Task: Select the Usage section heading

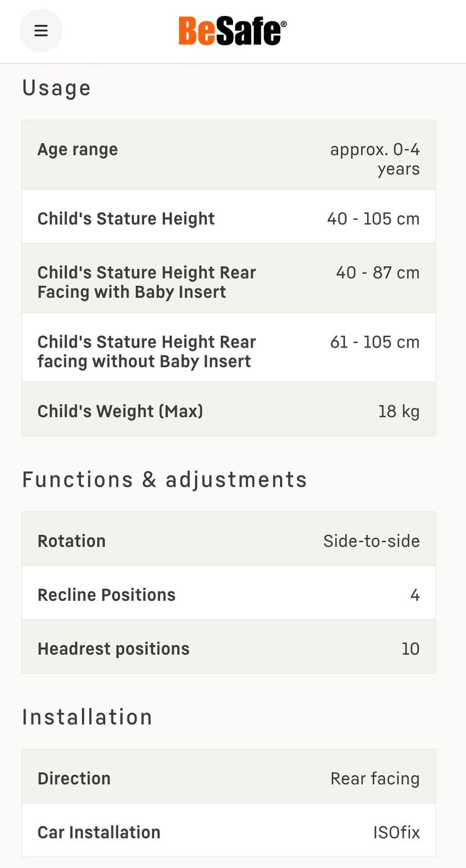Action: 57,88
